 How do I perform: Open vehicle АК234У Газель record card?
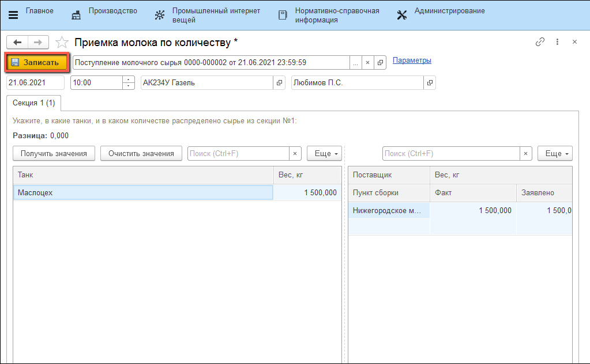coord(280,83)
